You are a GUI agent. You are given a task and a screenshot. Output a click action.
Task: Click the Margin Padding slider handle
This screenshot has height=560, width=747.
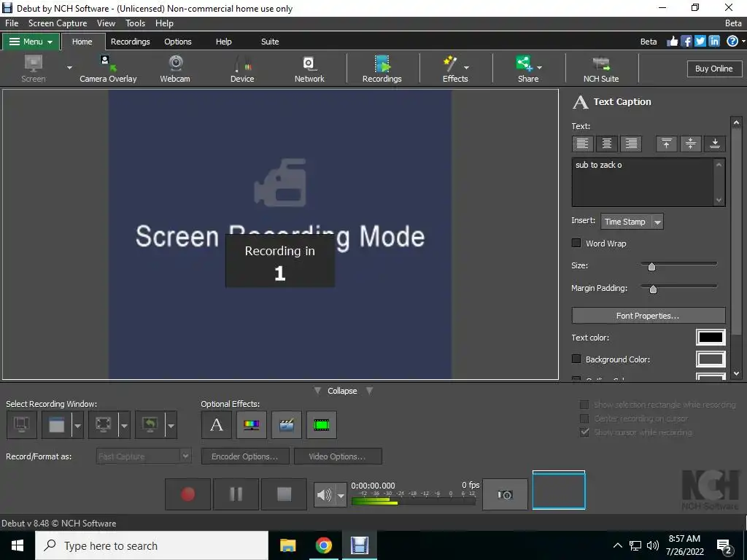(x=653, y=289)
